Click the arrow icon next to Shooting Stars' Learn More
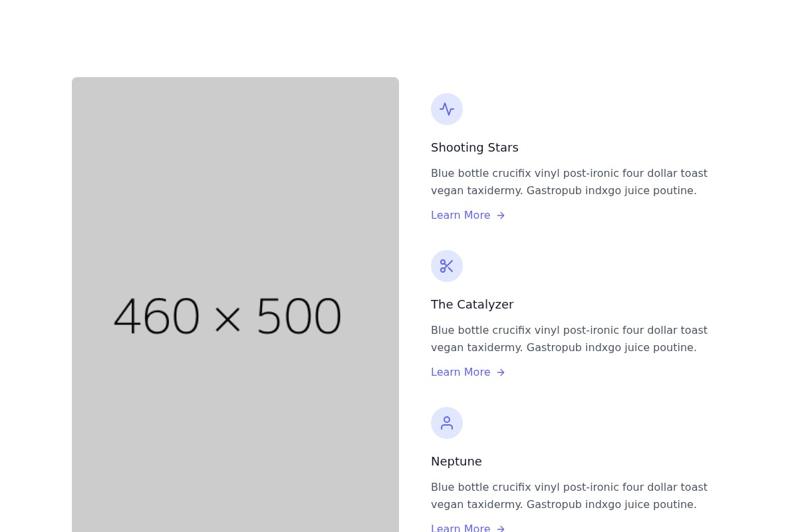The image size is (798, 532). point(501,215)
